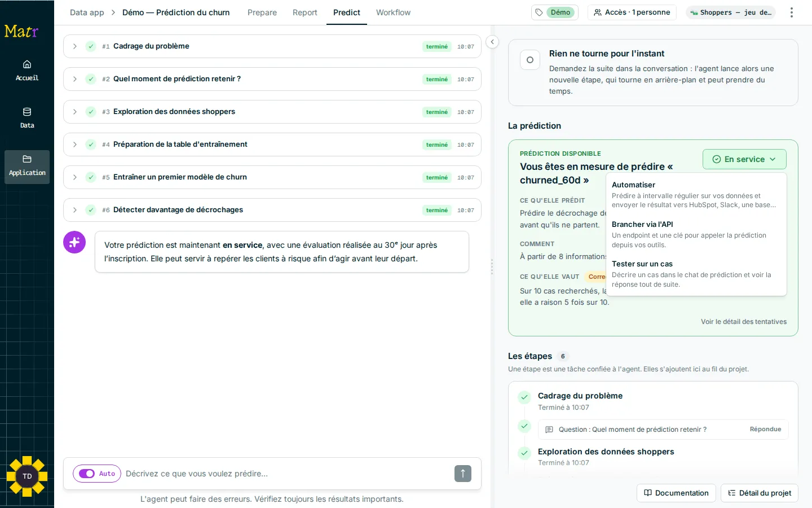Open the three-dot more options menu

point(792,12)
